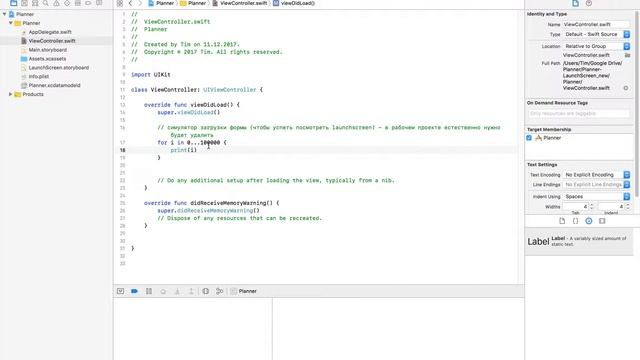Toggle Planner target membership checkbox
640x360 pixels.
point(529,138)
